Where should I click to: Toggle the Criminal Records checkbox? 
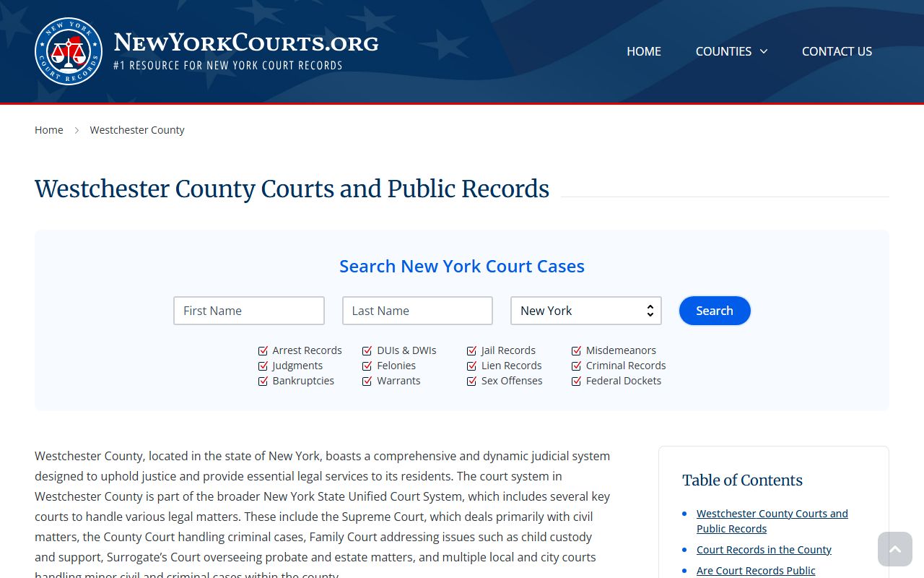point(577,366)
